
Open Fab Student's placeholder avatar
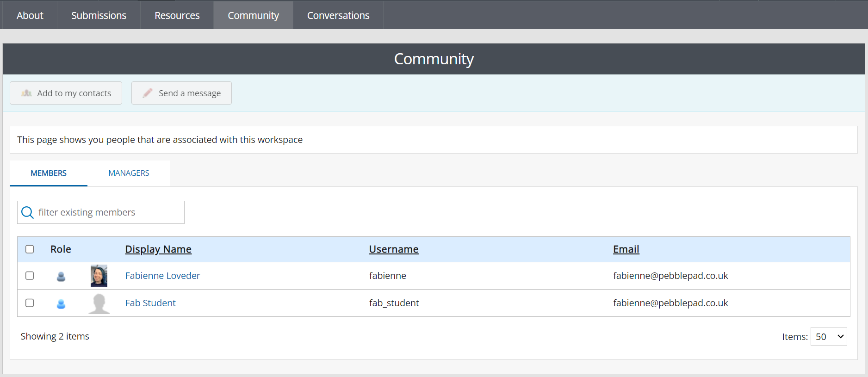99,303
